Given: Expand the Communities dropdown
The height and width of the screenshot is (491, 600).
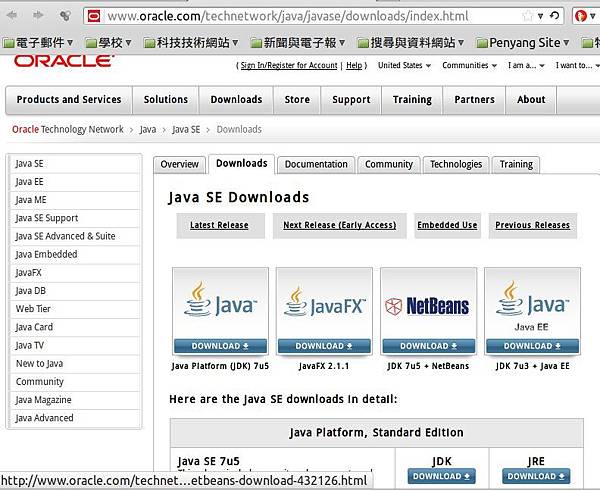Looking at the screenshot, I should [x=470, y=65].
